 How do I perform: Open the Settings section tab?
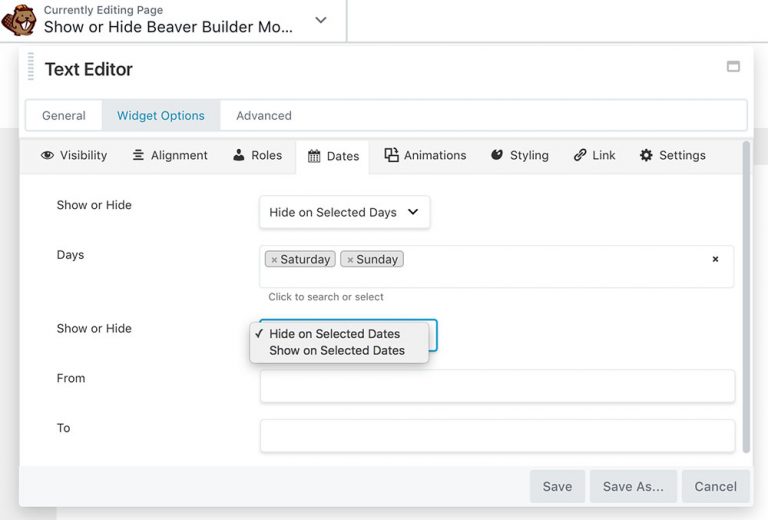tap(672, 155)
